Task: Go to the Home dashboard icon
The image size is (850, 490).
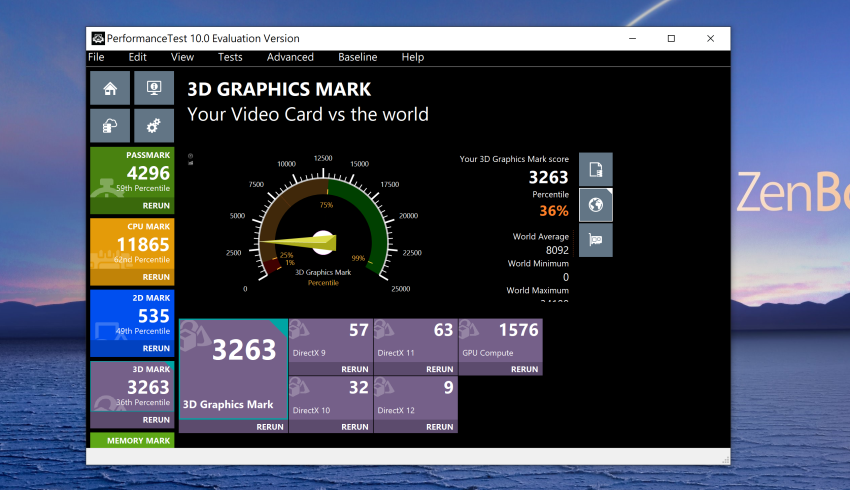Action: click(x=110, y=88)
